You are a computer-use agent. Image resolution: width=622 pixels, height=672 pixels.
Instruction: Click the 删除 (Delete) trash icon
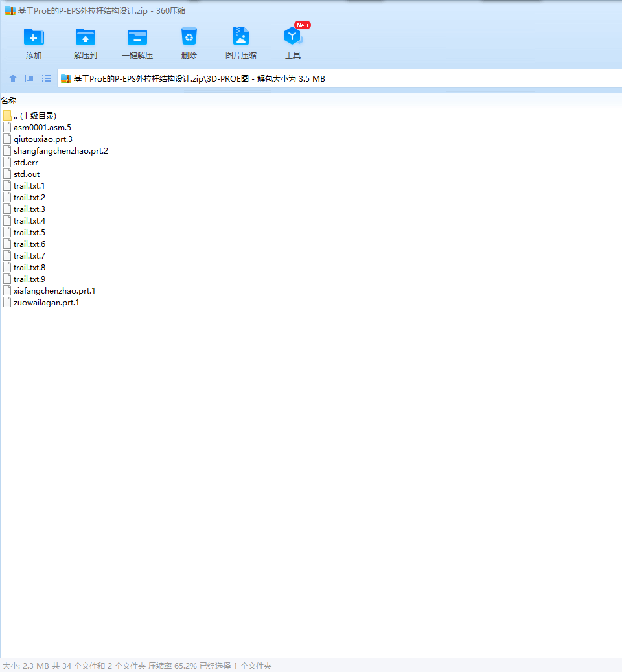[189, 36]
